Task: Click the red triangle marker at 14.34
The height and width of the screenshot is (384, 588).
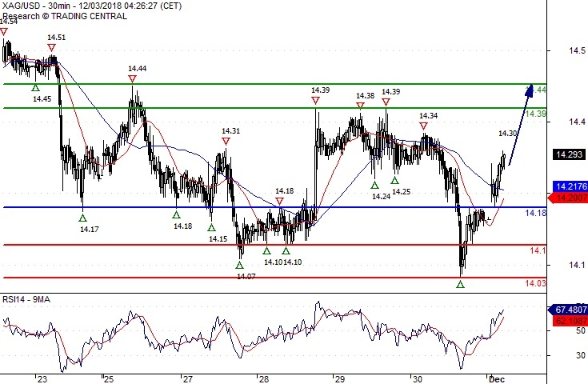Action: point(423,126)
